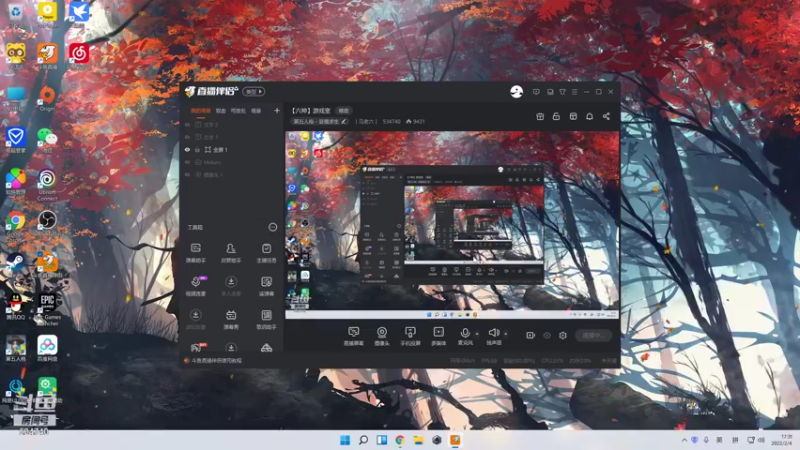This screenshot has width=800, height=450.
Task: Open Ubisoft Connect desktop shortcut
Action: point(47,184)
